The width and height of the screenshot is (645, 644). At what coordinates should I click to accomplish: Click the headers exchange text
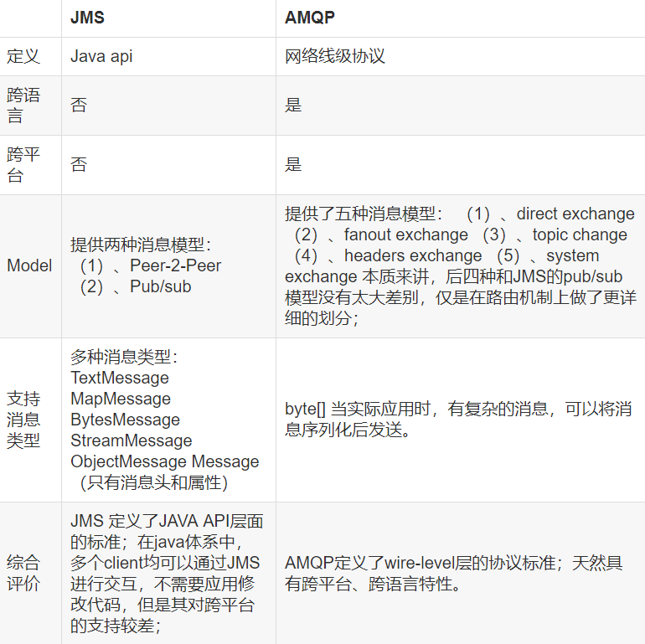[x=413, y=255]
